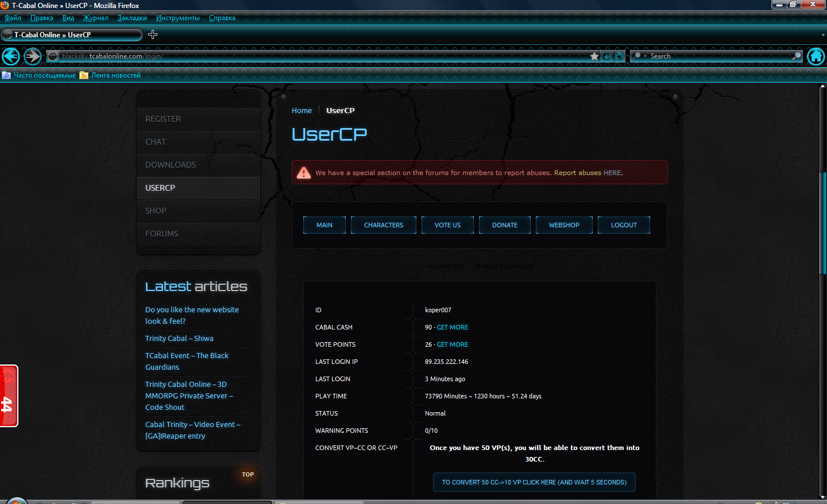Image resolution: width=827 pixels, height=504 pixels.
Task: Click the TOP label in Rankings
Action: pyautogui.click(x=248, y=475)
